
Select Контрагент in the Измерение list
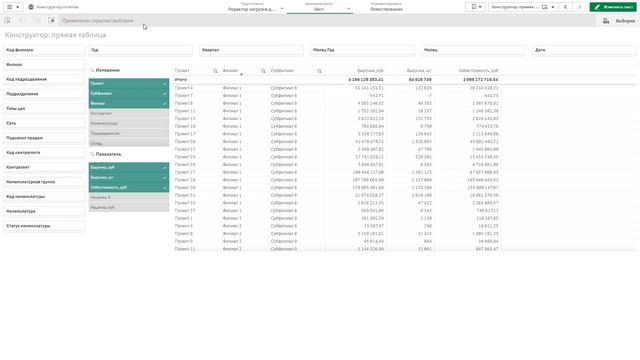pyautogui.click(x=129, y=113)
